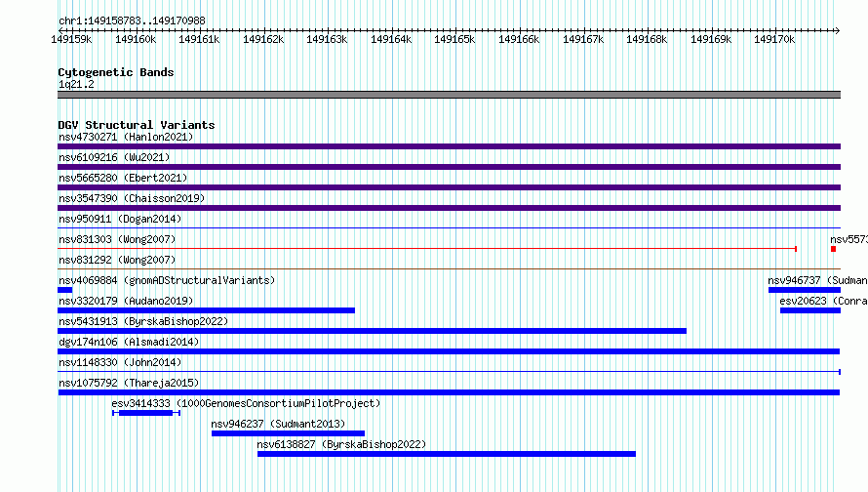The height and width of the screenshot is (492, 868).
Task: Click the dgv174n106 (Alsmadi2014) variant bar
Action: pos(449,351)
